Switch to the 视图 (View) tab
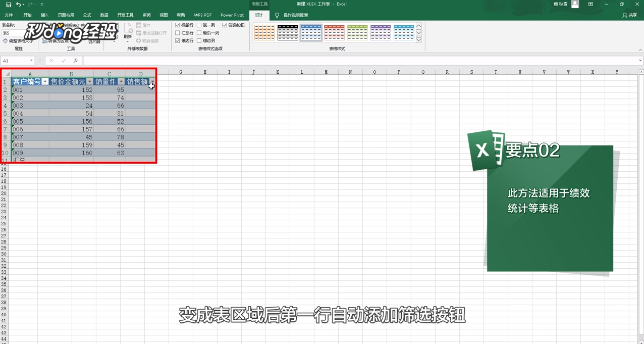The height and width of the screenshot is (344, 644). [x=164, y=15]
